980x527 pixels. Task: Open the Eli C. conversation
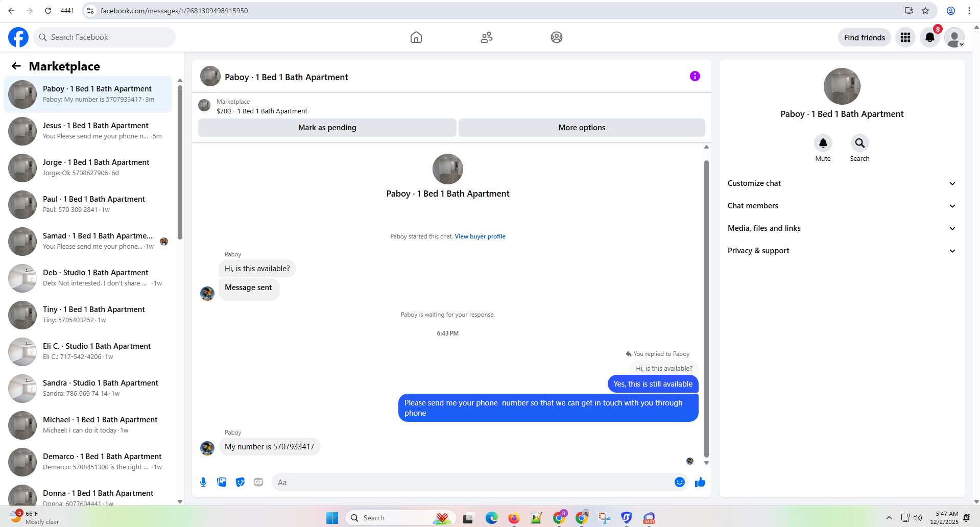tap(88, 352)
